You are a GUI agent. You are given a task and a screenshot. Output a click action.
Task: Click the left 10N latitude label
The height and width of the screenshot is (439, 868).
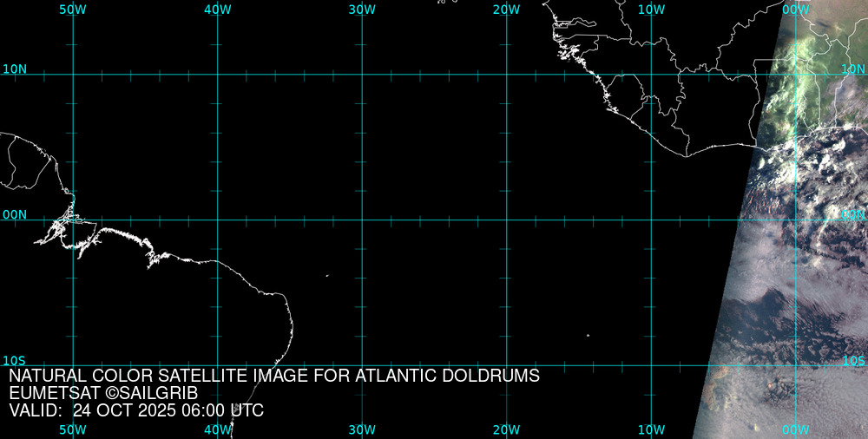click(15, 69)
